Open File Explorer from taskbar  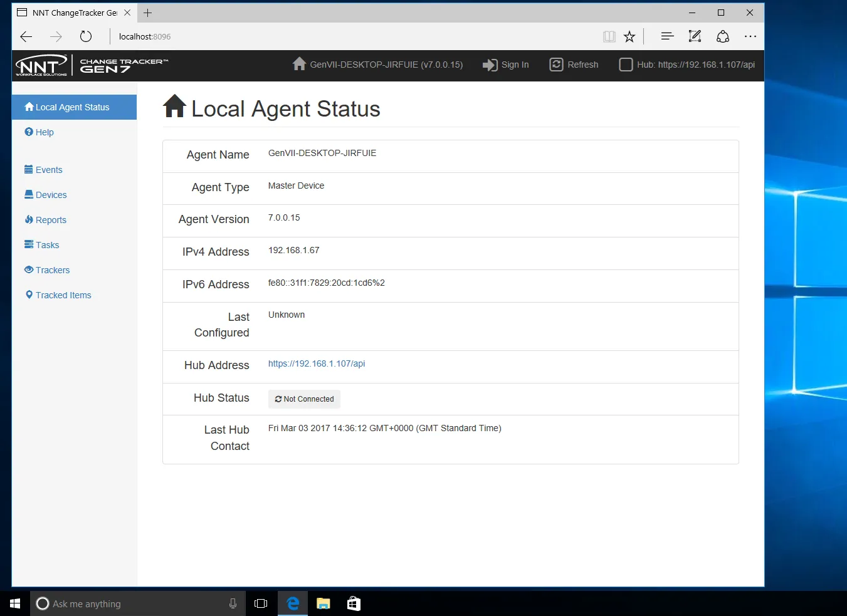tap(324, 603)
